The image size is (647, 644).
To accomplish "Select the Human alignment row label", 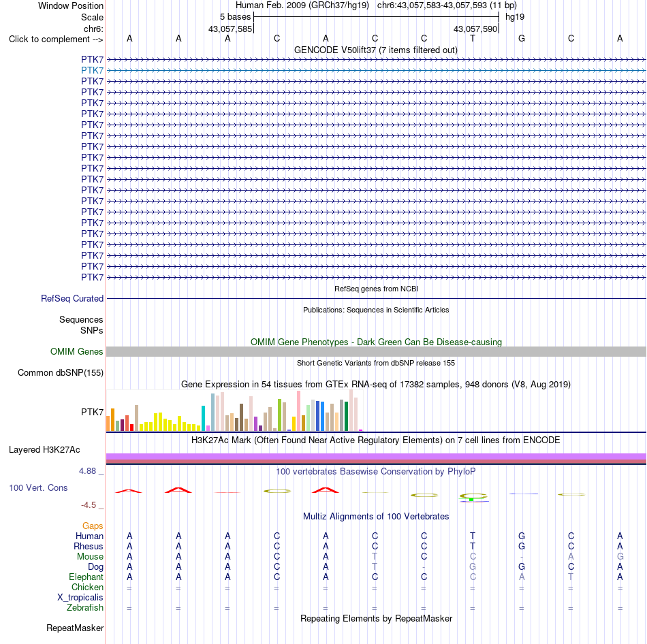I will pos(89,536).
